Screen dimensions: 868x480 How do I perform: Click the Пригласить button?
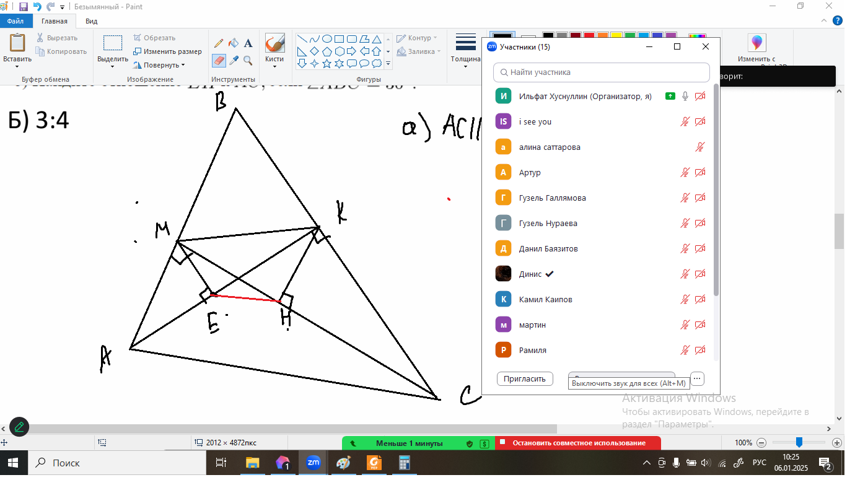[x=524, y=379]
